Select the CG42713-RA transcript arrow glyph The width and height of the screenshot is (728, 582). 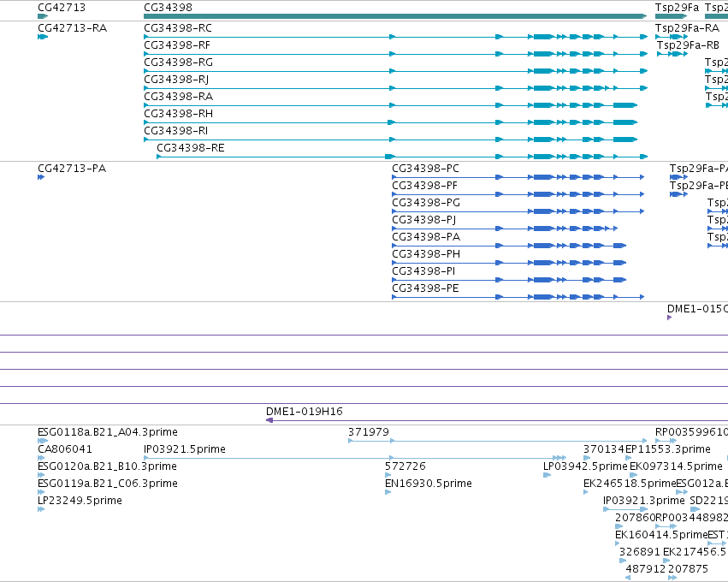pyautogui.click(x=43, y=37)
